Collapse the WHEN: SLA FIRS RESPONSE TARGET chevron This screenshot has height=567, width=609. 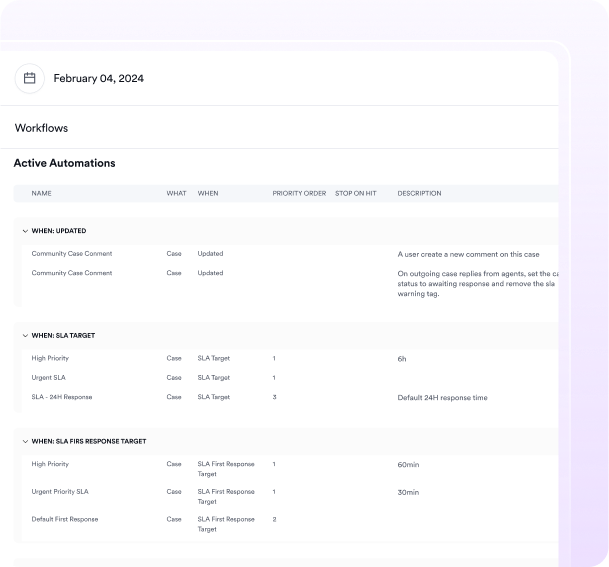pos(24,441)
